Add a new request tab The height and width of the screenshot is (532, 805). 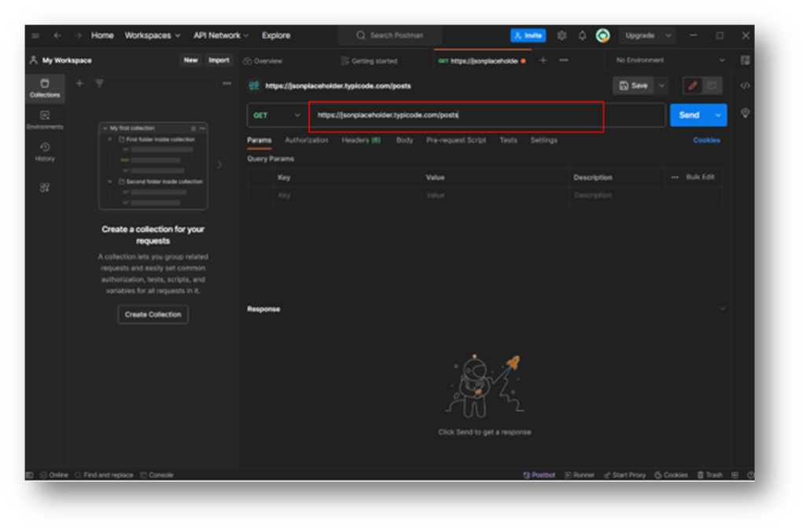coord(542,61)
